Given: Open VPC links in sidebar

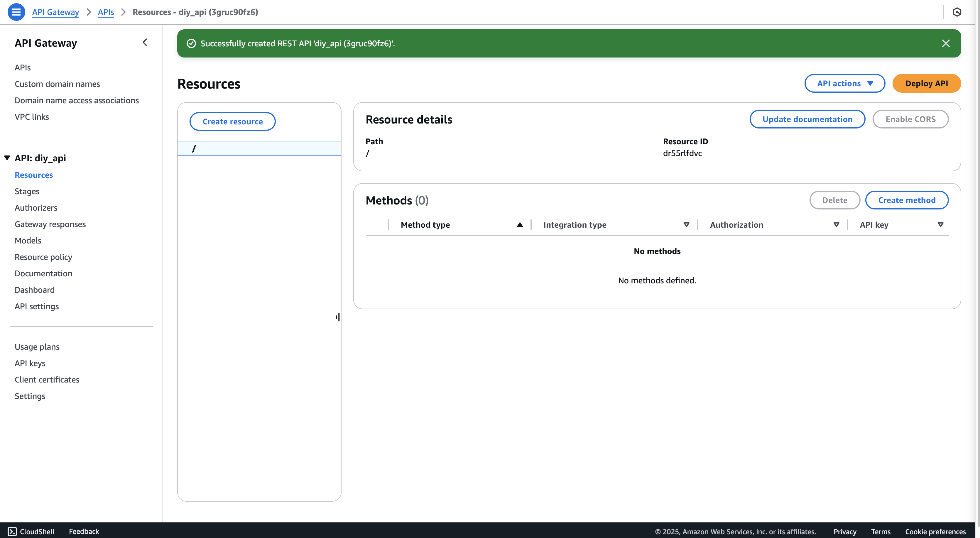Looking at the screenshot, I should pos(32,116).
